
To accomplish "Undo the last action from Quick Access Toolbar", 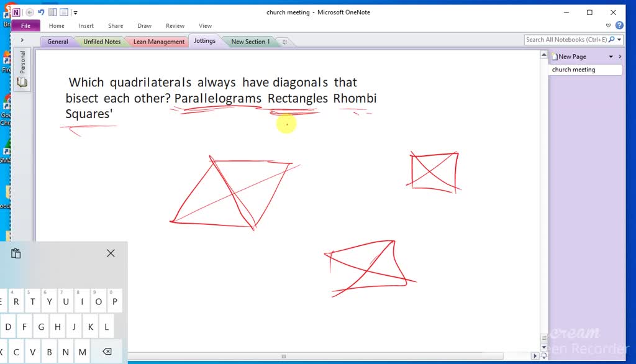I will [x=41, y=12].
